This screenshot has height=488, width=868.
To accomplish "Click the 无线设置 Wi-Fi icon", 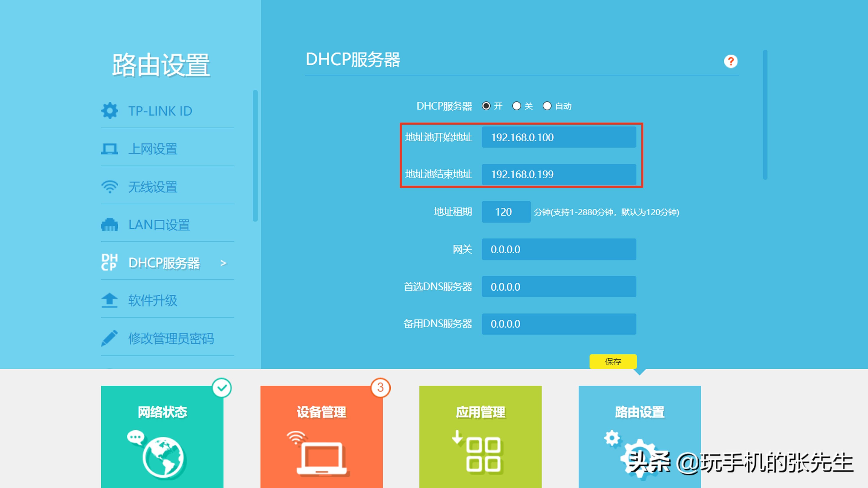I will pos(109,187).
